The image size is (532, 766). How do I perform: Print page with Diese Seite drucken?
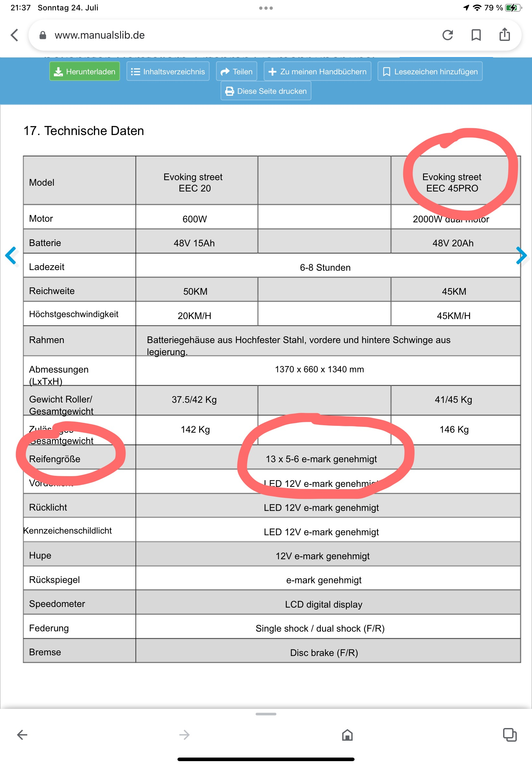click(266, 91)
